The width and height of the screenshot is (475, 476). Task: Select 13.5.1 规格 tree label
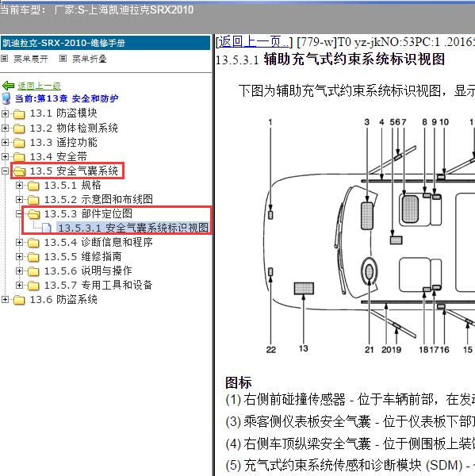coord(73,185)
